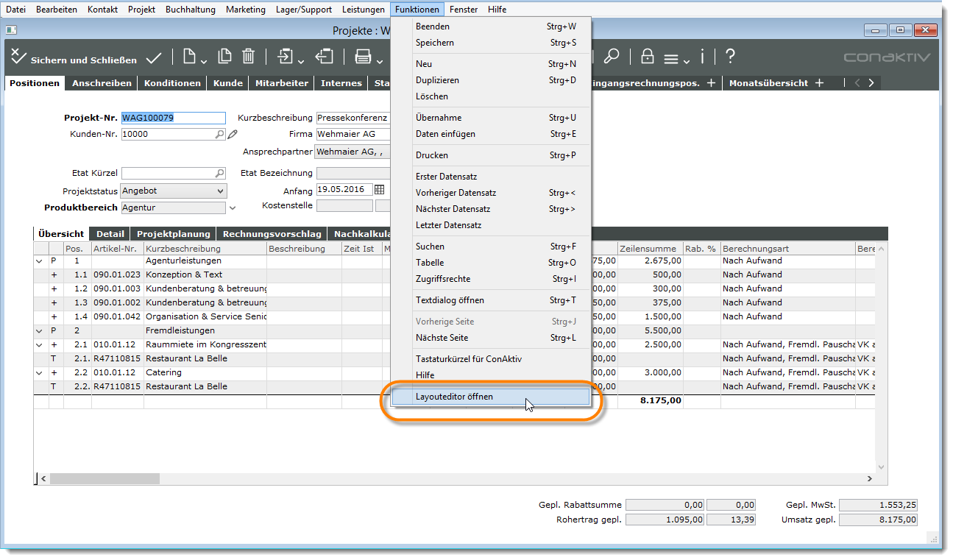Click into the Projekt-Nr. input field
Viewport: 953px width, 560px height.
173,118
